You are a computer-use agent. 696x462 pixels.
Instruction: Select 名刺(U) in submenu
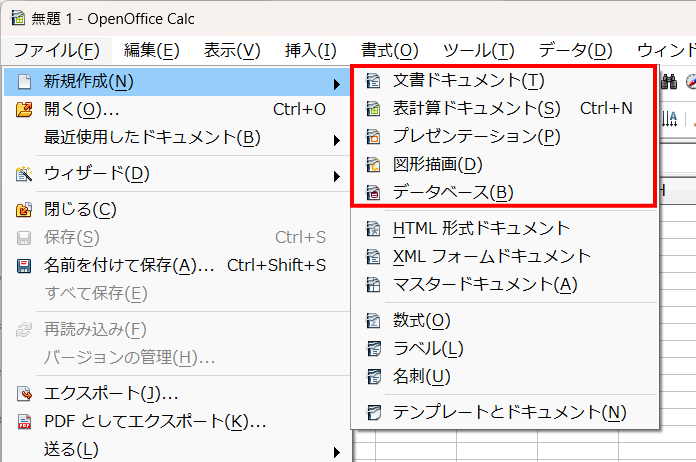504,376
